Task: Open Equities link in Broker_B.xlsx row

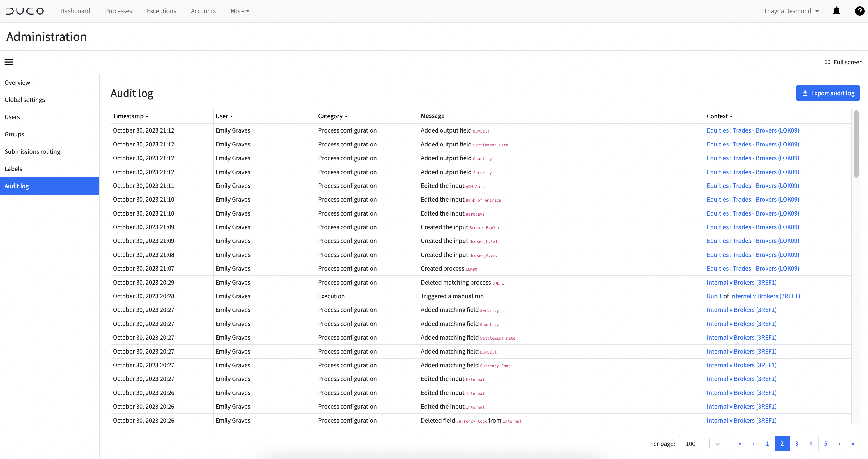Action: point(753,227)
